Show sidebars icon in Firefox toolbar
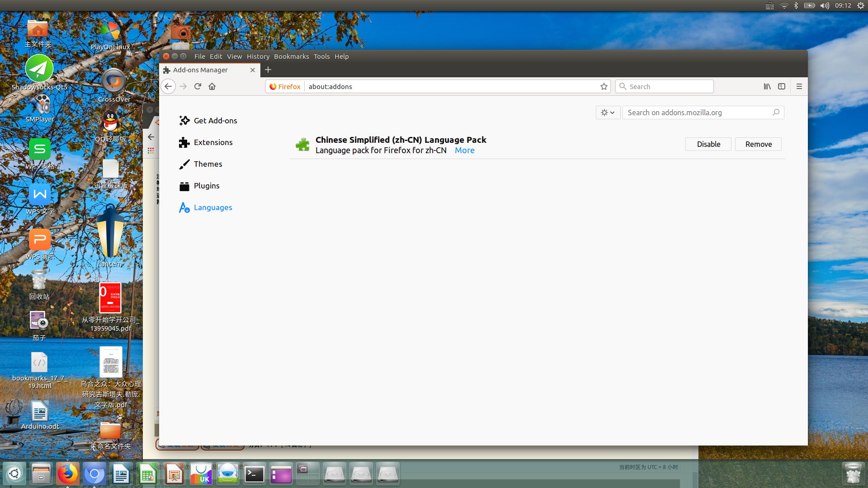 782,86
